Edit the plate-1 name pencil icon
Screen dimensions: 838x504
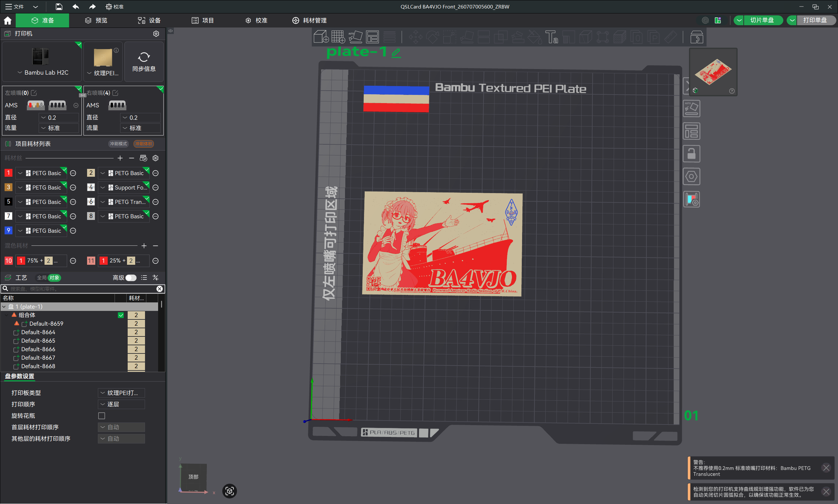(x=396, y=53)
